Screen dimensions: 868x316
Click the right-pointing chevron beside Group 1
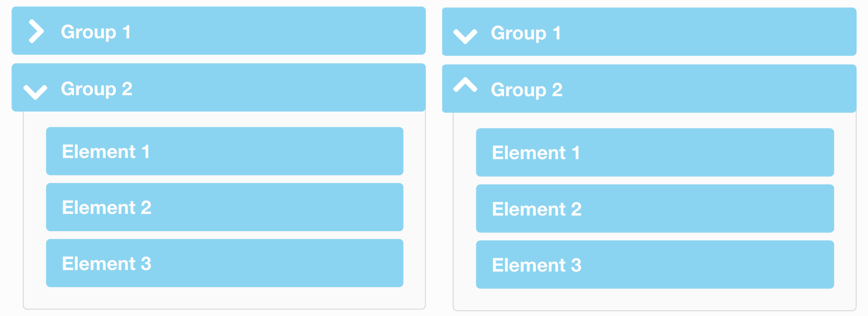tap(36, 31)
